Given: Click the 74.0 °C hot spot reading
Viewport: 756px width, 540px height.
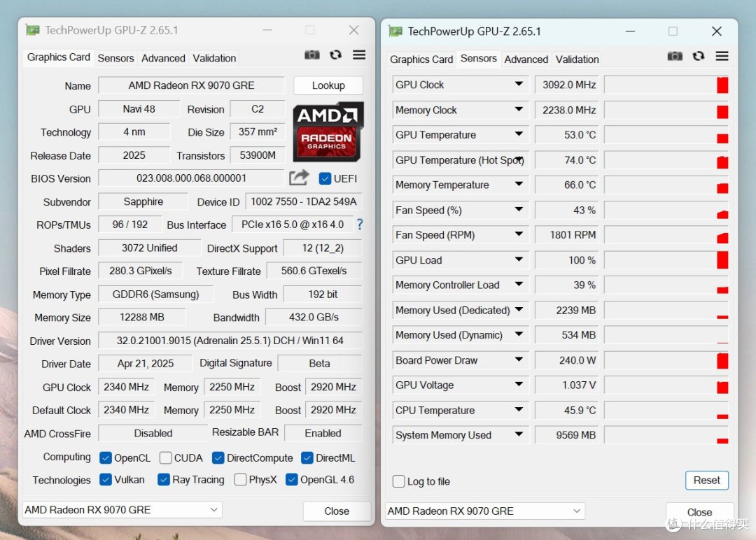Looking at the screenshot, I should [x=567, y=160].
